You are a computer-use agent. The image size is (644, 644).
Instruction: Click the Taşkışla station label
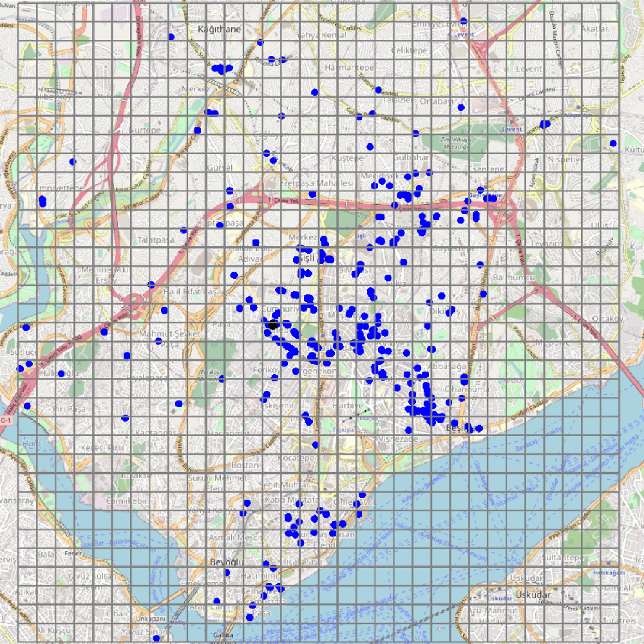tap(343, 430)
